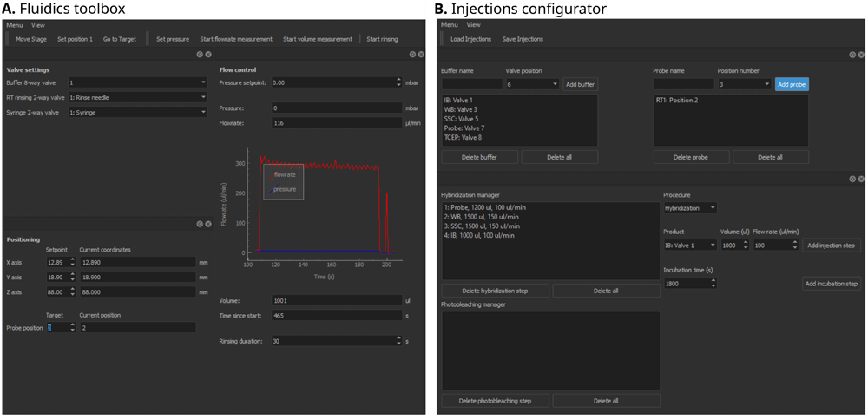Open Syringe 2-way valve dropdown

137,112
